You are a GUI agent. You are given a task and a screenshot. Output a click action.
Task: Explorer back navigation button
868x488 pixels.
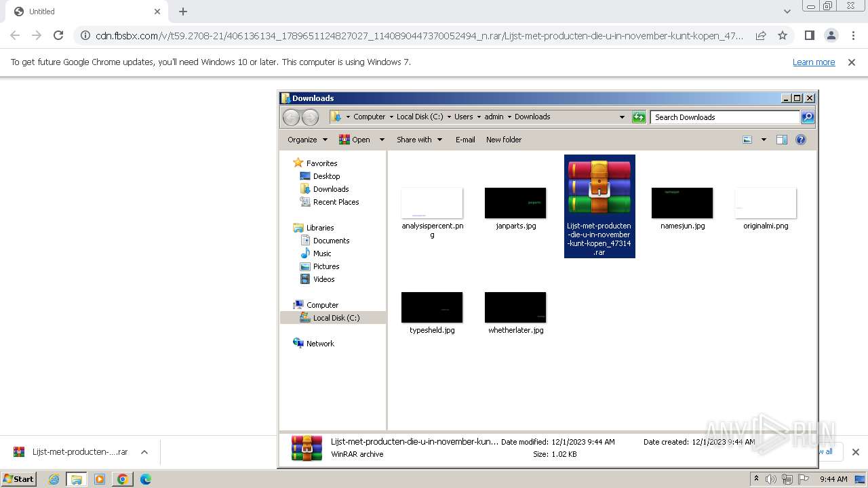292,117
